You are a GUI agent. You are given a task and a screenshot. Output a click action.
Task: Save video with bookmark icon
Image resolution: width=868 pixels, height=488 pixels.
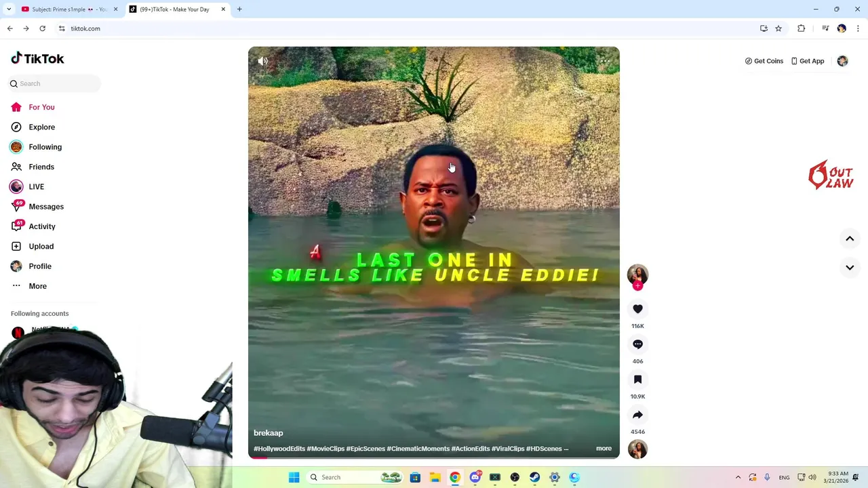click(637, 380)
